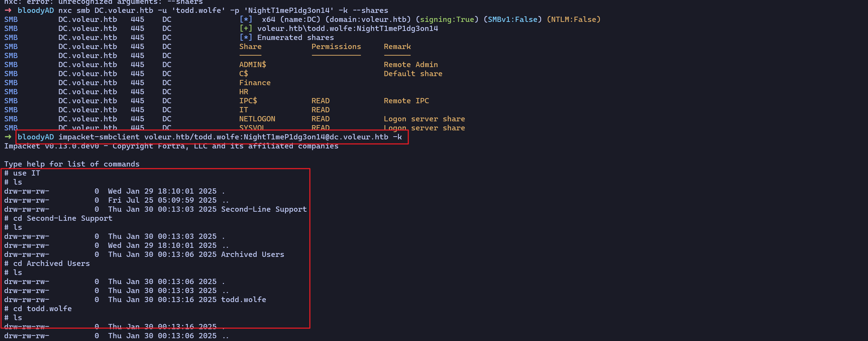The image size is (868, 341).
Task: Click the (NTLM:False) text
Action: click(x=573, y=19)
